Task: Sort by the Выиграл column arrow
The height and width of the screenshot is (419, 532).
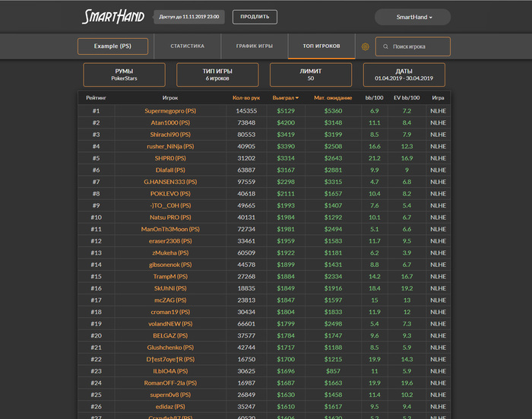Action: pos(297,98)
